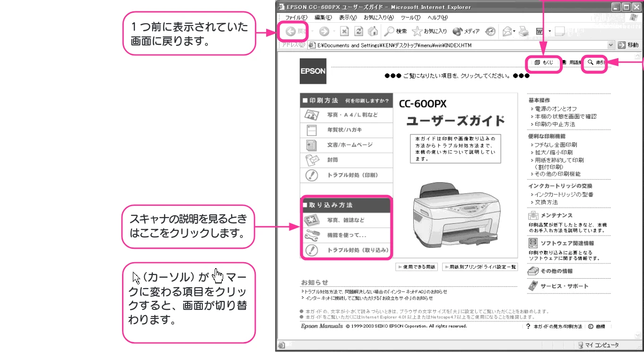Click the Forward arrow toolbar button
Viewport: 644px width, 352px height.
324,32
